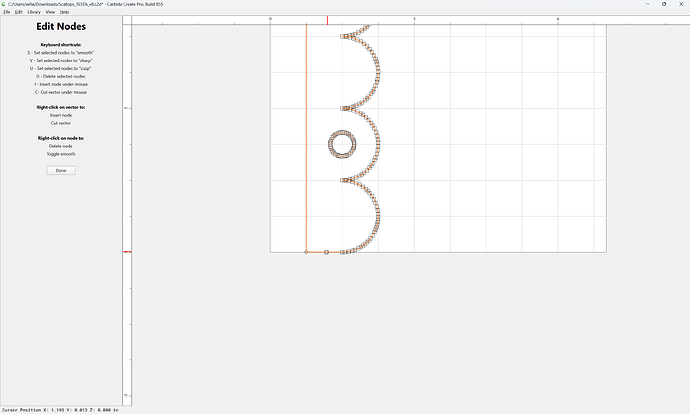Click the "Right-click on vector to:" label

pos(61,107)
